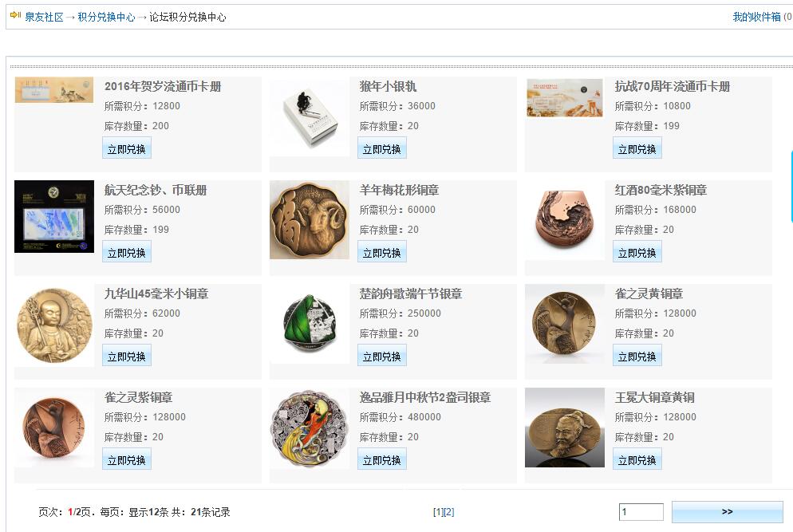Click the 羊年梅花形铜章 ram medal image
The height and width of the screenshot is (532, 793).
(310, 220)
